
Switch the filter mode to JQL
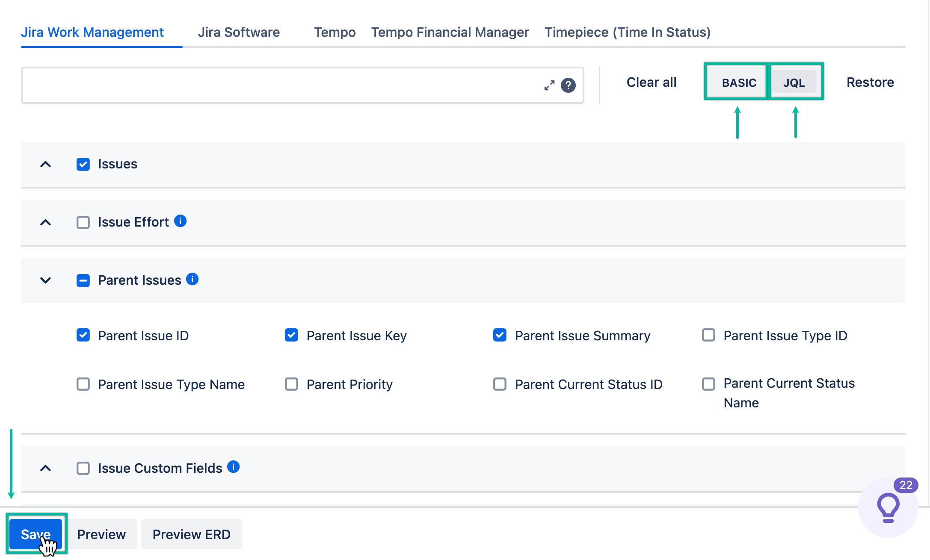tap(795, 82)
